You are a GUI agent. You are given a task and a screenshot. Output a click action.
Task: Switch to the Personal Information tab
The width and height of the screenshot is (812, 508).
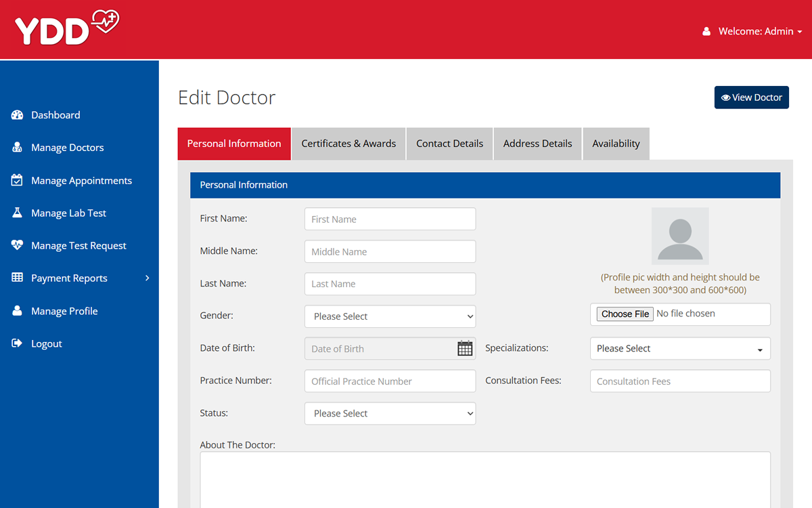(x=234, y=144)
